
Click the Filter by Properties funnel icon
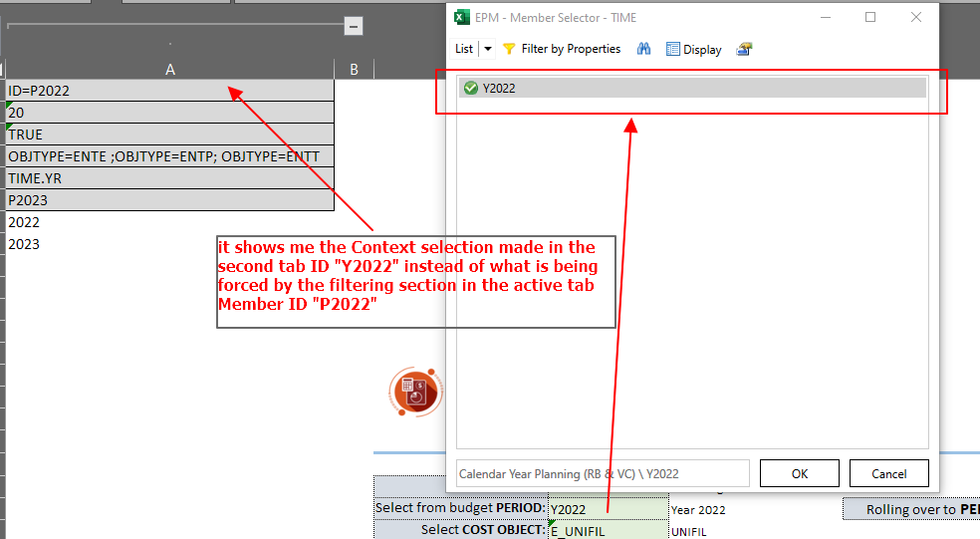pyautogui.click(x=509, y=49)
